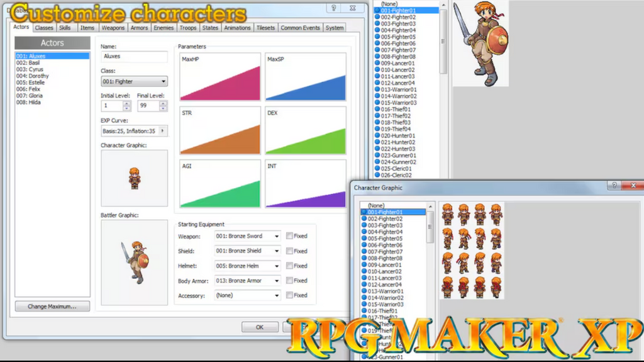Select 002-Fighter02 icon in battler list
Screen dimensions: 644x362
(377, 17)
